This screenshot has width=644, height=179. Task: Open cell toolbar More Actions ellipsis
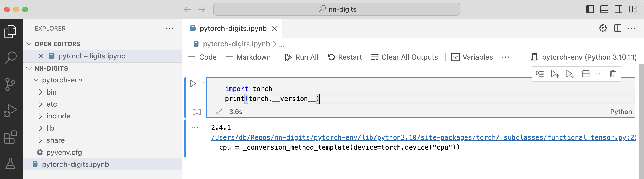[x=599, y=74]
